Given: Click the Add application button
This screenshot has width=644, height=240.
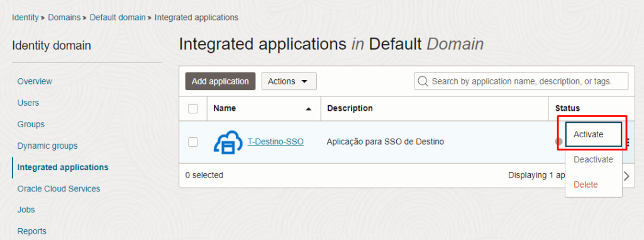Looking at the screenshot, I should coord(220,81).
